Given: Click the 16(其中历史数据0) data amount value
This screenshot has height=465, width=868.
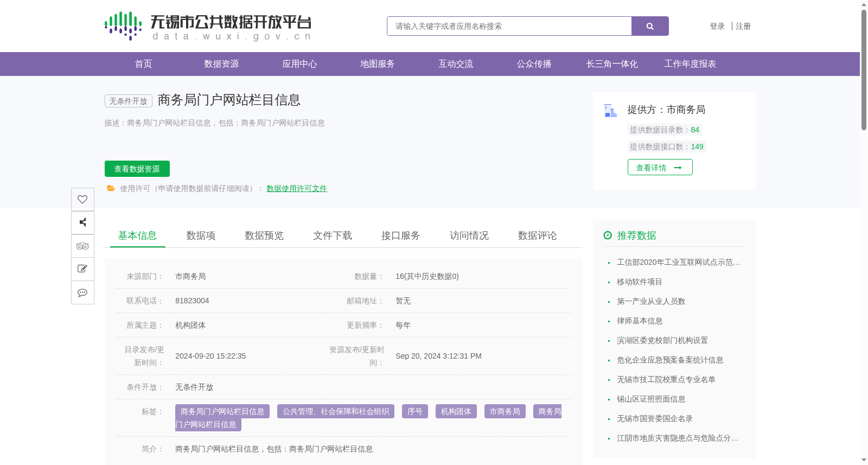Looking at the screenshot, I should (x=427, y=276).
